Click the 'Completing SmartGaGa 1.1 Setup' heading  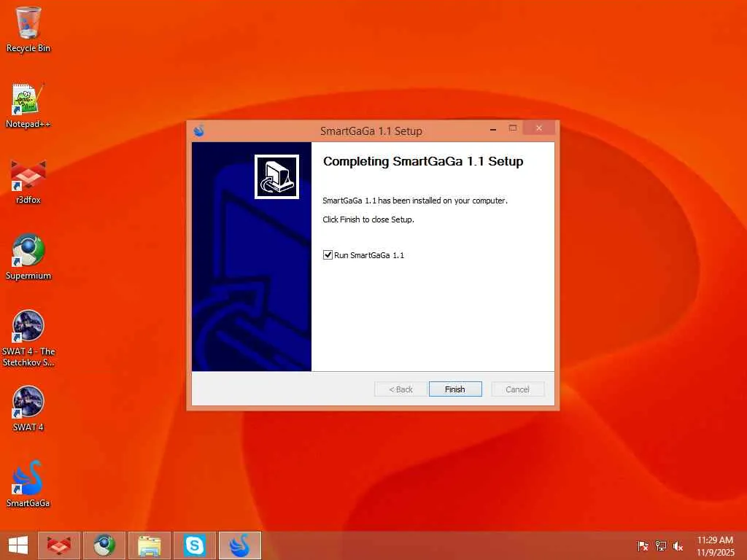pyautogui.click(x=423, y=161)
